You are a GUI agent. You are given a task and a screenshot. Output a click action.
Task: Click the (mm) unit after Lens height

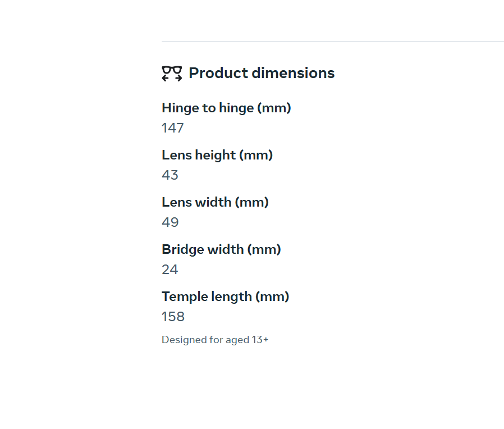[x=256, y=155]
